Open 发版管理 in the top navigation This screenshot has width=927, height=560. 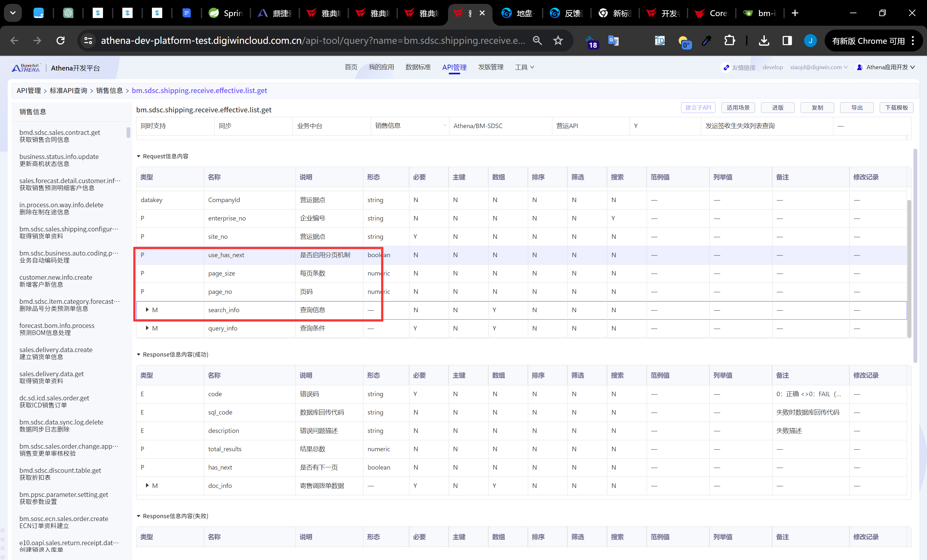click(x=491, y=67)
